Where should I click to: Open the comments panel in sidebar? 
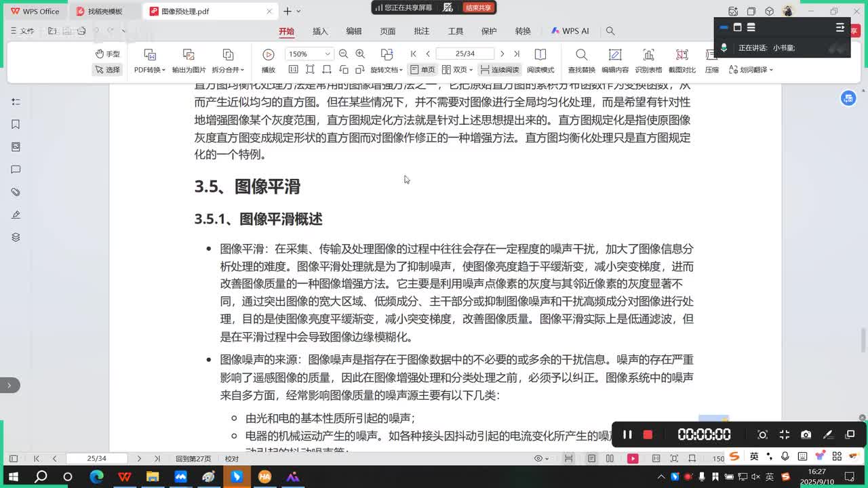pyautogui.click(x=16, y=169)
